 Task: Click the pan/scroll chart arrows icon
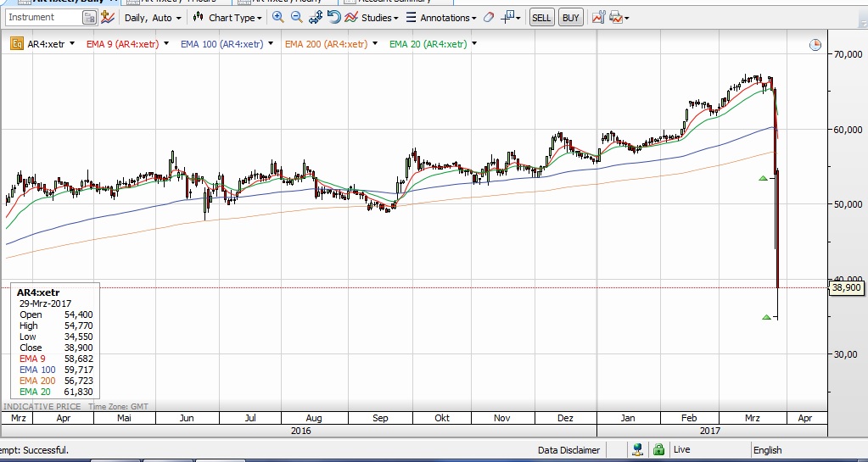[316, 17]
